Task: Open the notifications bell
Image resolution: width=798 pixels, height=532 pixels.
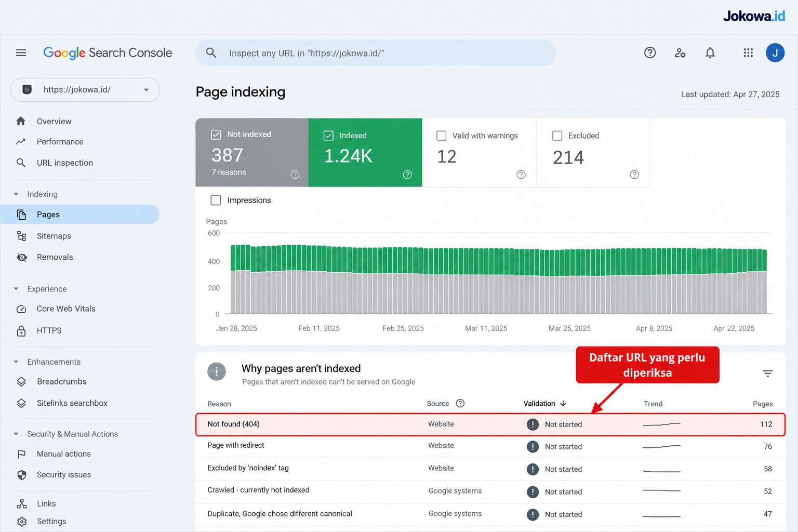Action: click(710, 52)
